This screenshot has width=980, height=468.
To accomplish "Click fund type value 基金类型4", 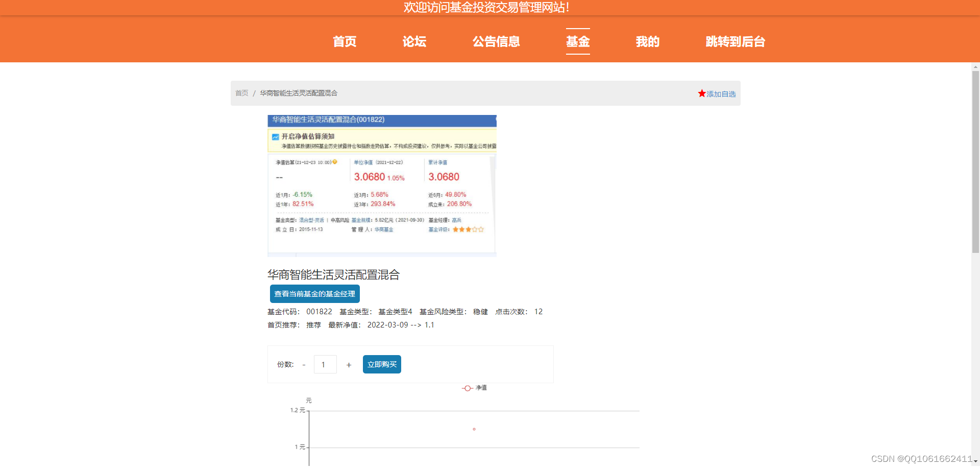I will [395, 312].
